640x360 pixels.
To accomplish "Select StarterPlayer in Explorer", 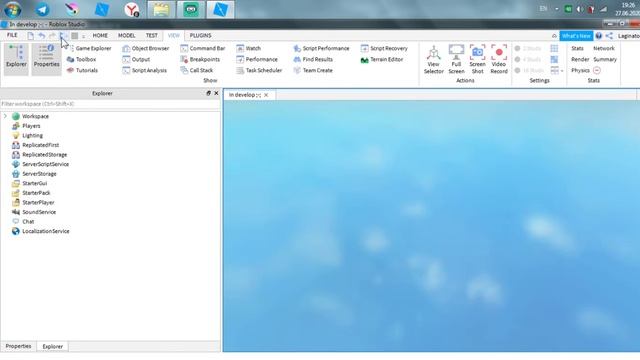I will [x=38, y=202].
